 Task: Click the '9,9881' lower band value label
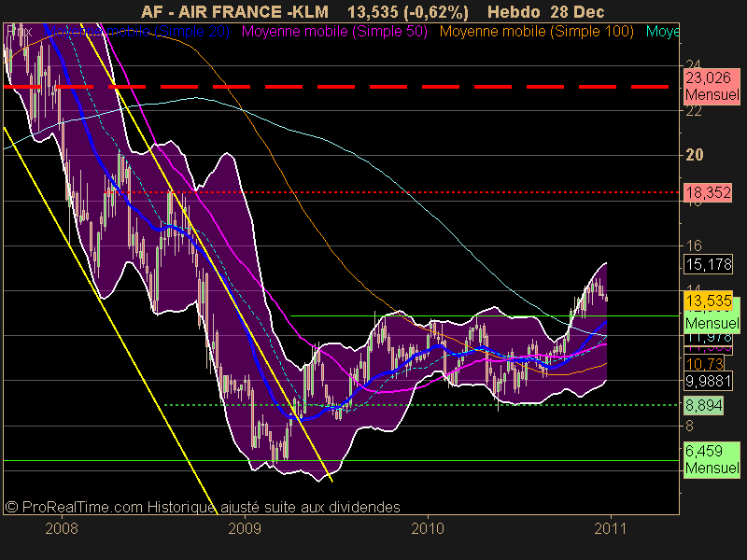pos(708,381)
